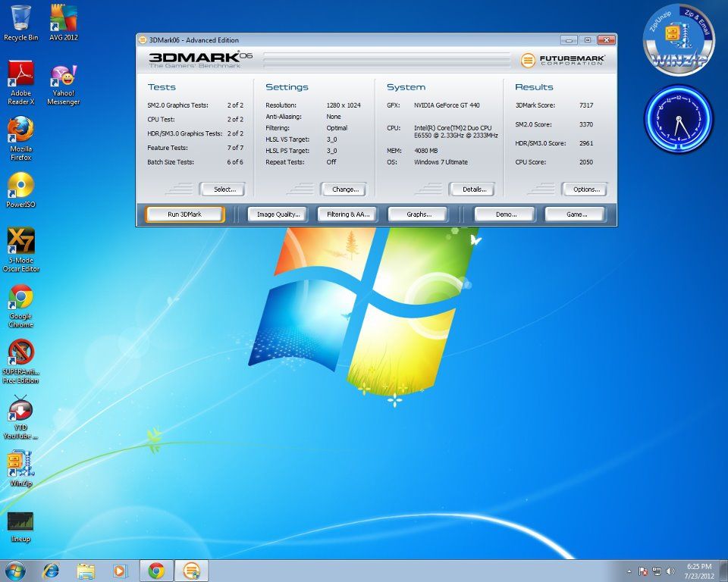Open the volume speaker tray icon
This screenshot has height=582, width=728.
tap(670, 571)
